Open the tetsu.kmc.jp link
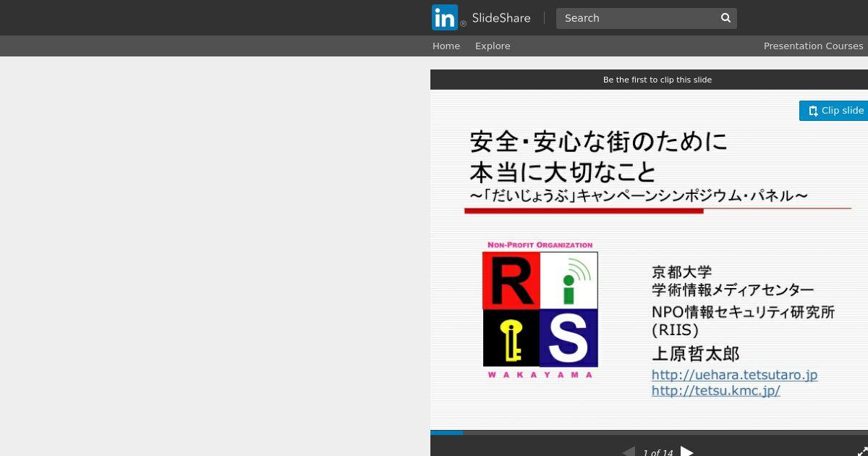 pyautogui.click(x=715, y=391)
